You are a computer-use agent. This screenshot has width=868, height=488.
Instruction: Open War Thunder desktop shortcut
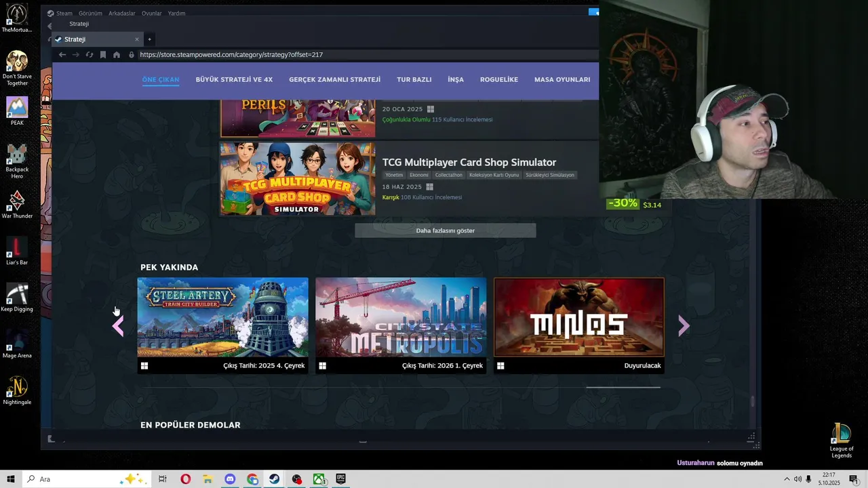click(17, 204)
